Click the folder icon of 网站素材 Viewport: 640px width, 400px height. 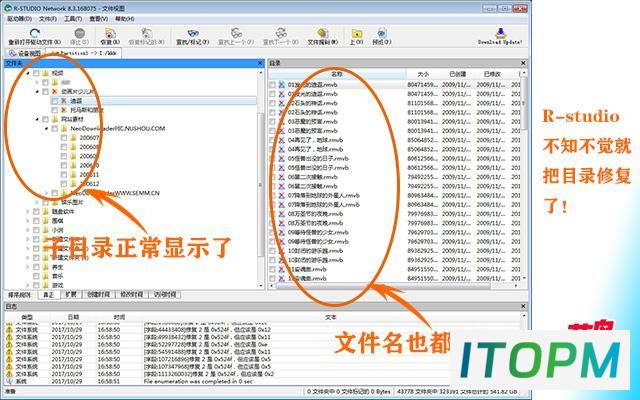coord(55,119)
